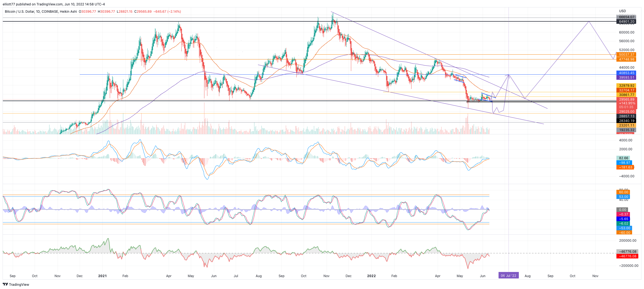This screenshot has width=644, height=289.
Task: Click the dark orange 32704.17 price label
Action: tap(626, 90)
